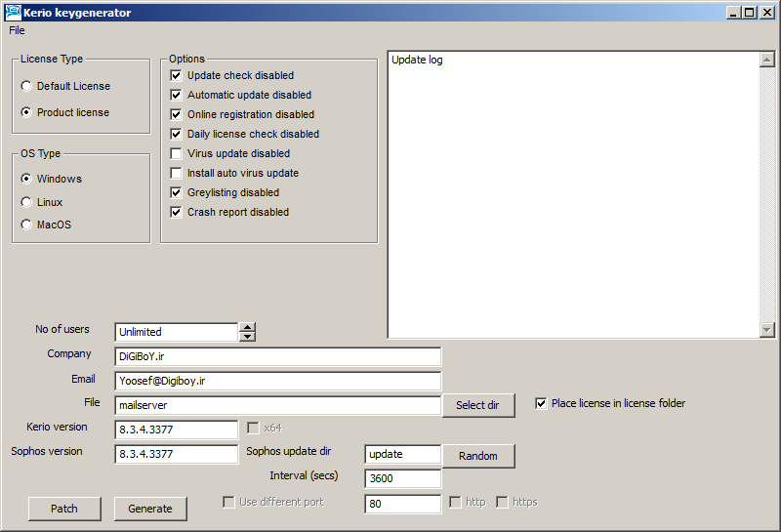
Task: Click the Sophos version field
Action: [177, 454]
